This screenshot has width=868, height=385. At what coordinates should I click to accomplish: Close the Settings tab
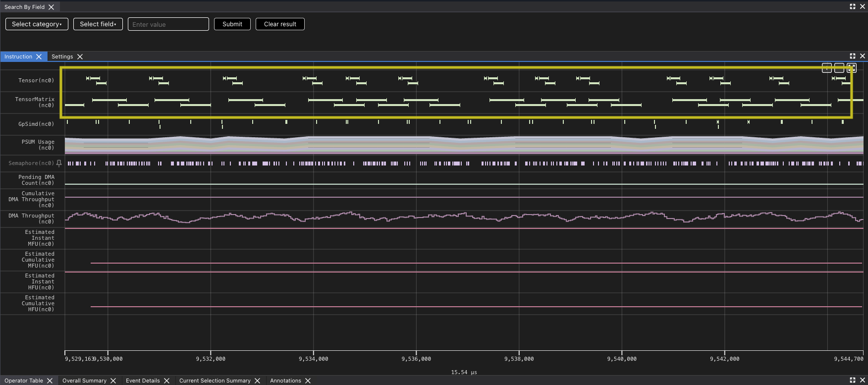point(80,56)
